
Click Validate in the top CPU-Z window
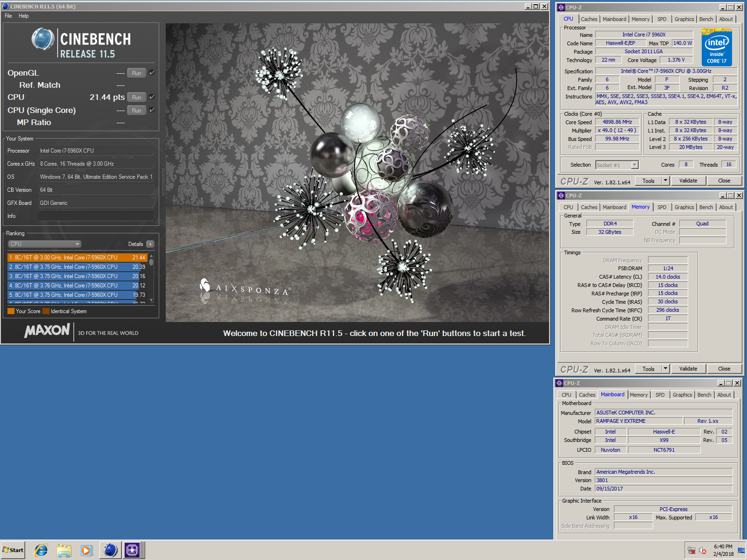point(688,181)
